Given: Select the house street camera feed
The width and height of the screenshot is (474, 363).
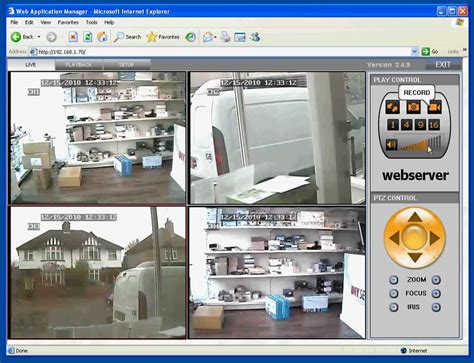Looking at the screenshot, I should coord(97,273).
